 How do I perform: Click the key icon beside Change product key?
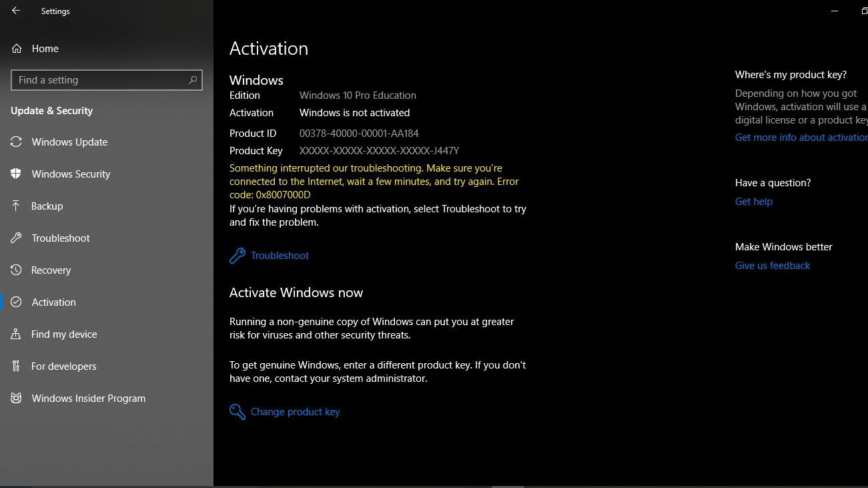pyautogui.click(x=238, y=412)
